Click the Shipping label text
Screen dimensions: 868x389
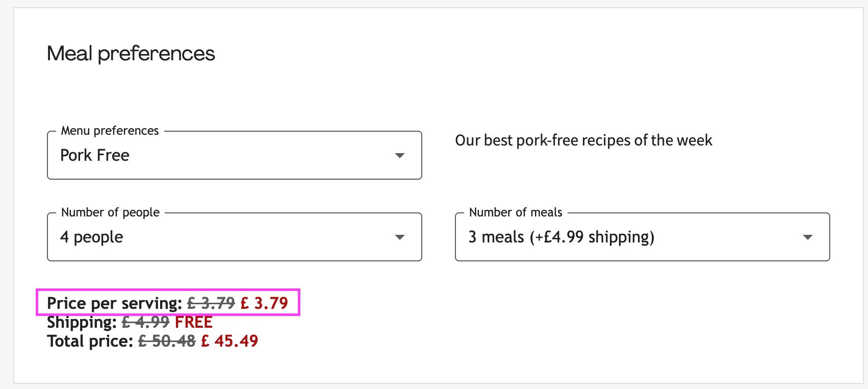(82, 323)
